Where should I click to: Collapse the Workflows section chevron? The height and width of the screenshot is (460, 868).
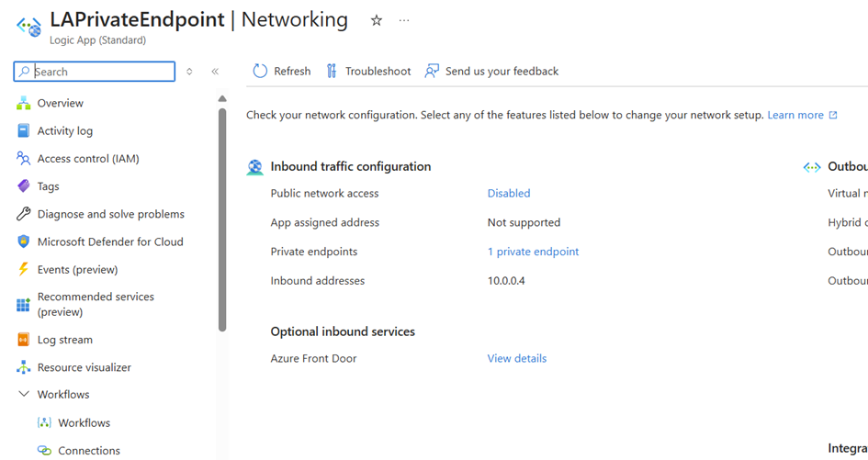(x=24, y=394)
